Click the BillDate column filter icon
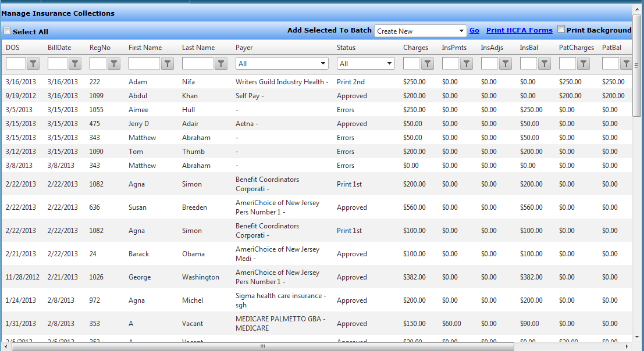The height and width of the screenshot is (351, 644). pyautogui.click(x=75, y=63)
